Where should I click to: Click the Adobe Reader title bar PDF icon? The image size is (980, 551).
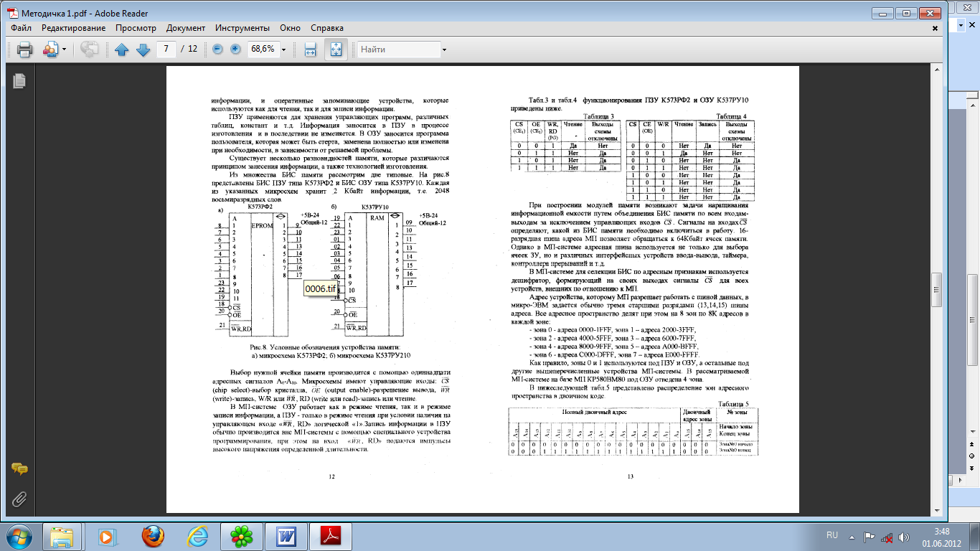click(x=12, y=13)
